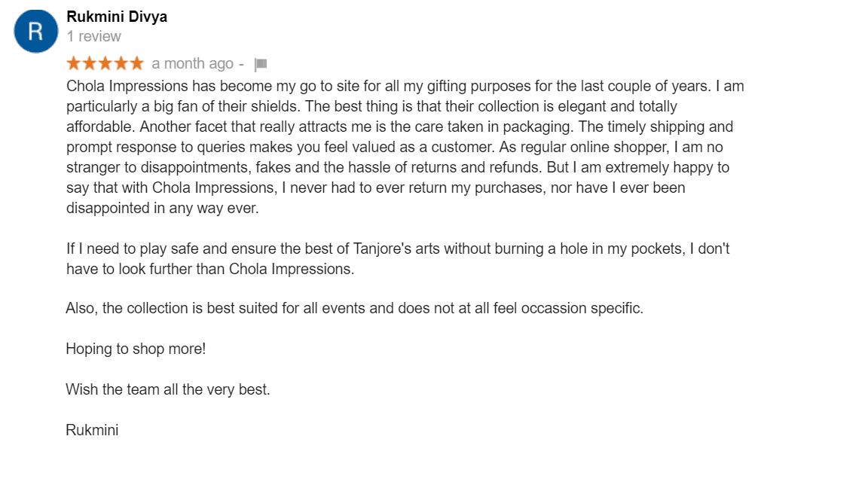Viewport: 868px width, 488px height.
Task: Open Rukmini Divya's reviewer profile name
Action: tap(117, 17)
